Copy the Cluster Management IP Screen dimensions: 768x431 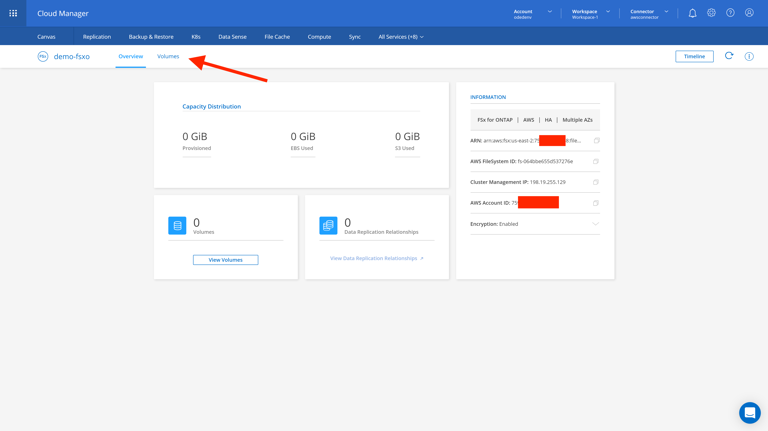point(596,182)
